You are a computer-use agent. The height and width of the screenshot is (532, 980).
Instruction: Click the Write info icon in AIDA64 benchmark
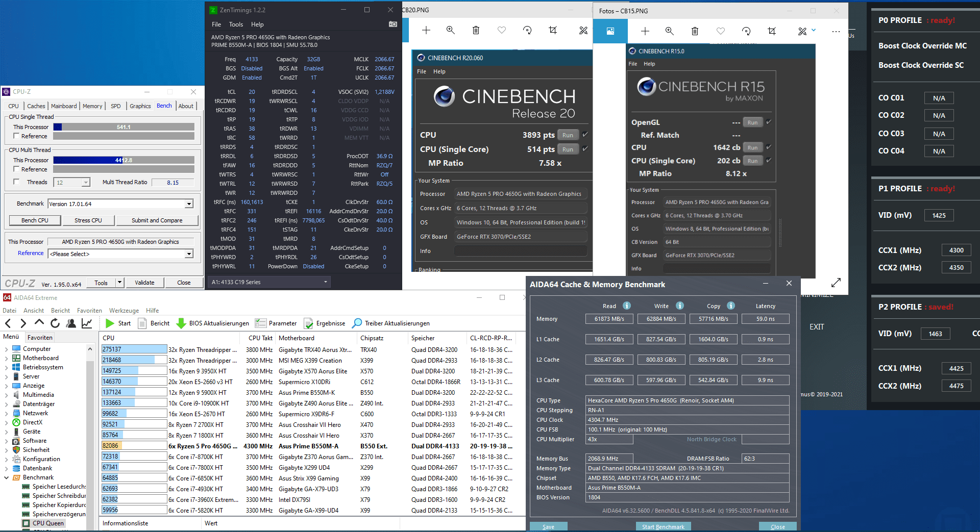coord(679,306)
